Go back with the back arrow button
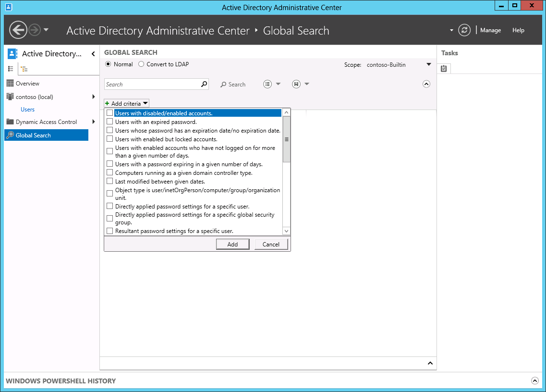The image size is (546, 392). pos(18,30)
